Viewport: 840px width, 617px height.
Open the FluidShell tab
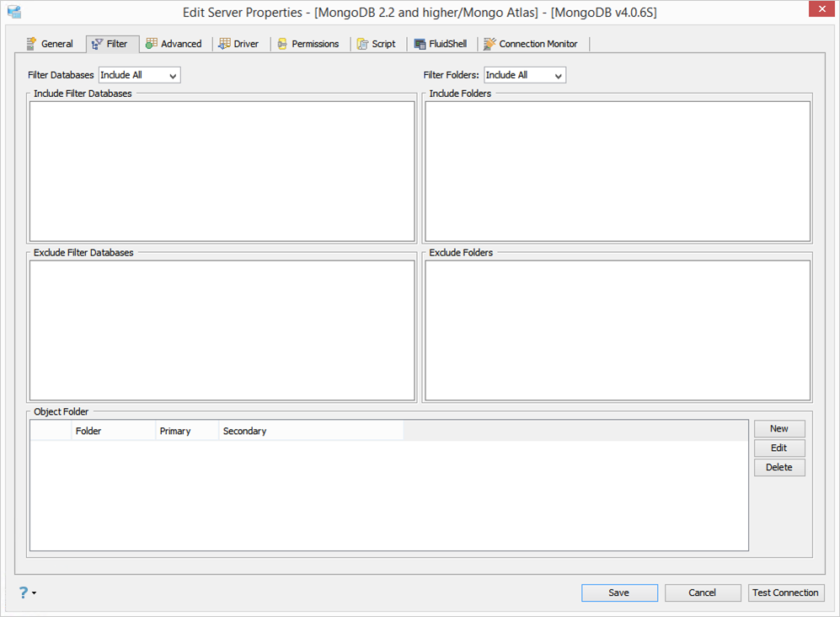tap(441, 44)
